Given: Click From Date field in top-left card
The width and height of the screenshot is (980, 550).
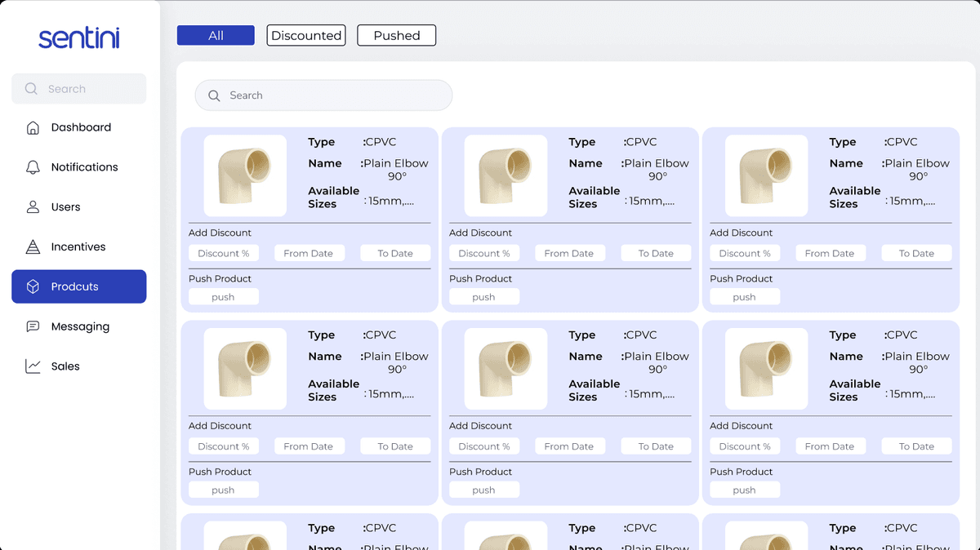Looking at the screenshot, I should 309,253.
